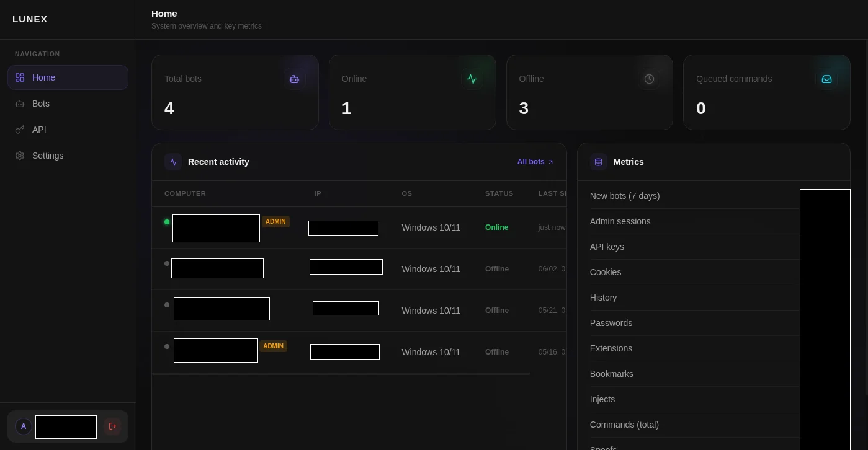Image resolution: width=868 pixels, height=450 pixels.
Task: Click the ADMIN badge on the Online row
Action: 275,221
